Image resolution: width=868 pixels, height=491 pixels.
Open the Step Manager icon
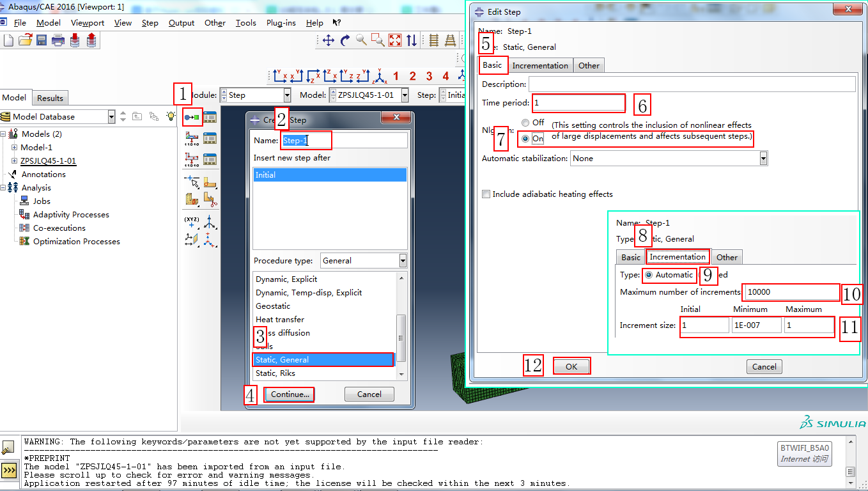210,117
